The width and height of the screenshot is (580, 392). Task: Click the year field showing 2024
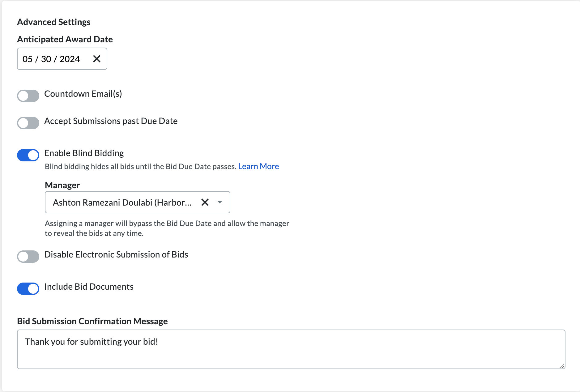pyautogui.click(x=70, y=59)
